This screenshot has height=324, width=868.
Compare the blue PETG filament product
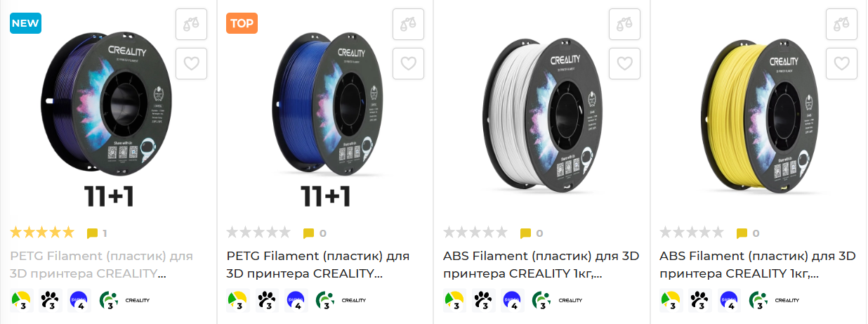[408, 25]
